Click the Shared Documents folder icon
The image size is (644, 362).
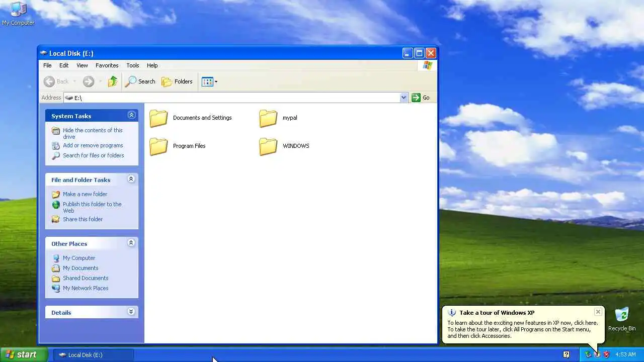[x=56, y=278]
